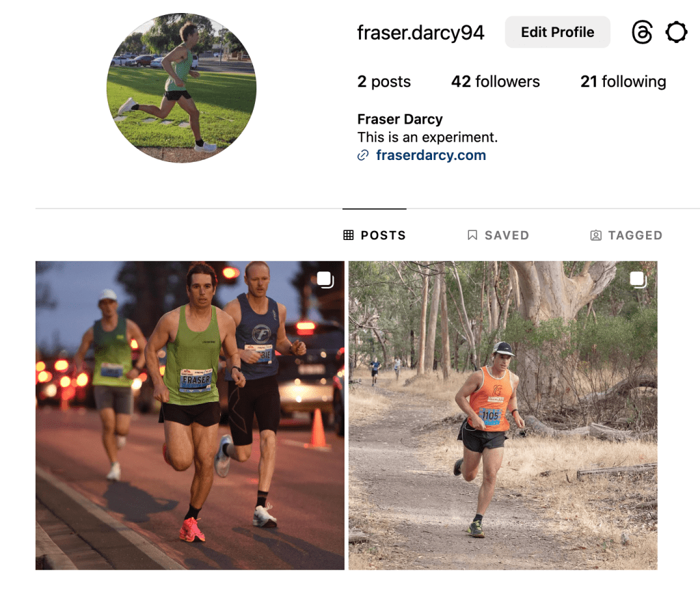Open the Threads icon next to Edit Profile
The image size is (700, 590).
[642, 32]
